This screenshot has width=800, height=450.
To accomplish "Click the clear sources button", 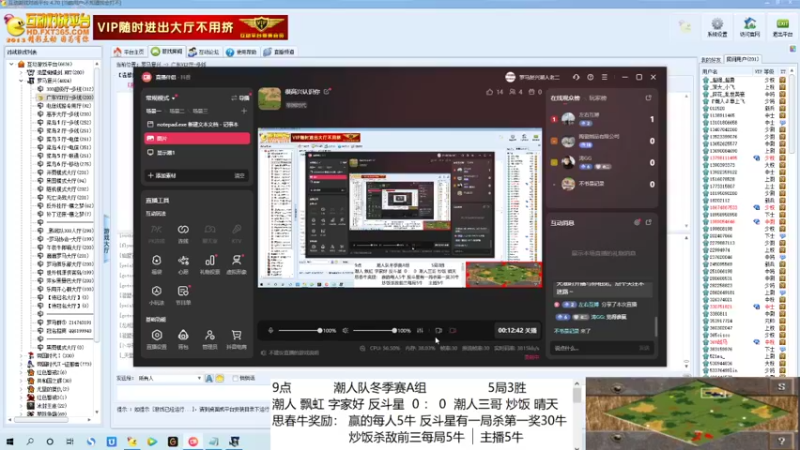I will (x=239, y=176).
